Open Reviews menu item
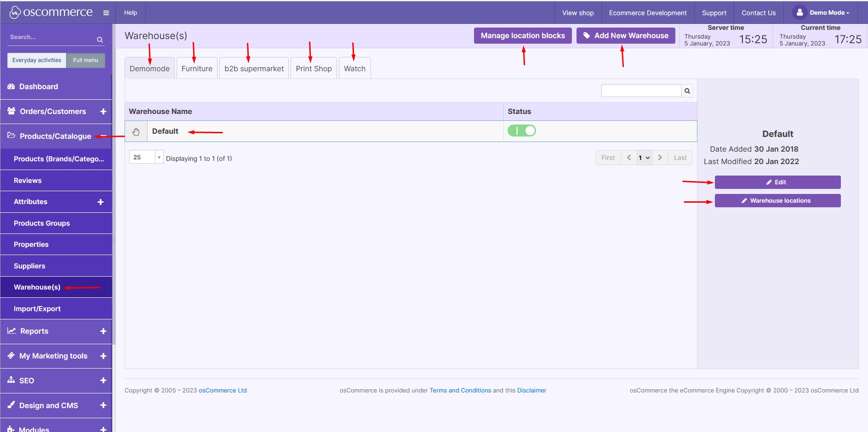 pyautogui.click(x=56, y=181)
